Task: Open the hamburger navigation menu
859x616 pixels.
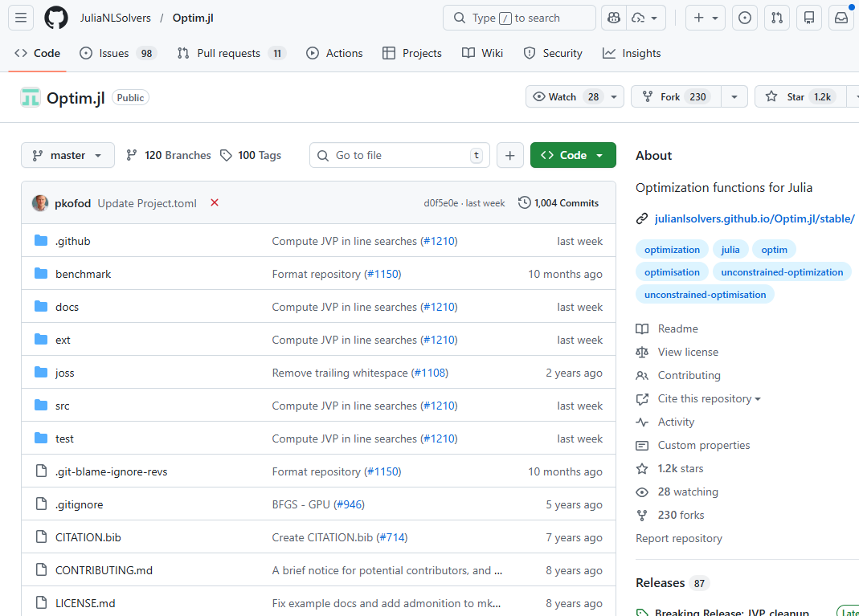Action: click(21, 18)
